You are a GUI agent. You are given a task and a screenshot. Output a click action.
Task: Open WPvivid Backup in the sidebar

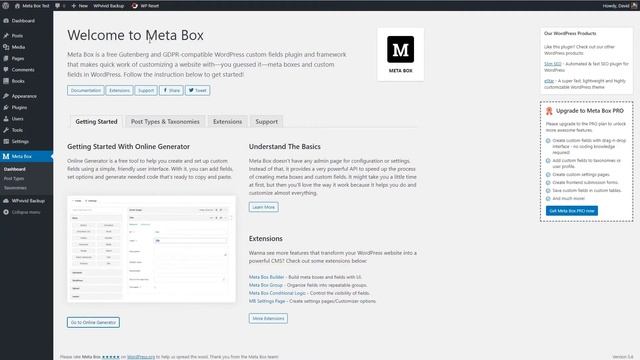(26, 201)
